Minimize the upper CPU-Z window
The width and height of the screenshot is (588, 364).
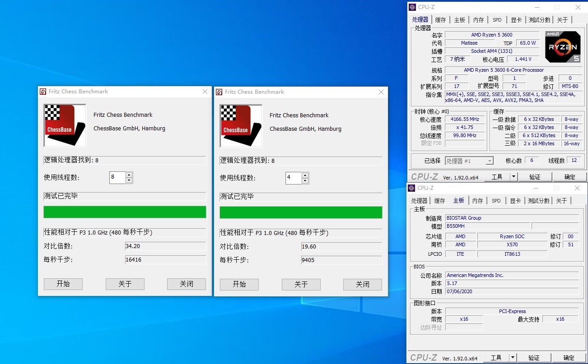[537, 7]
